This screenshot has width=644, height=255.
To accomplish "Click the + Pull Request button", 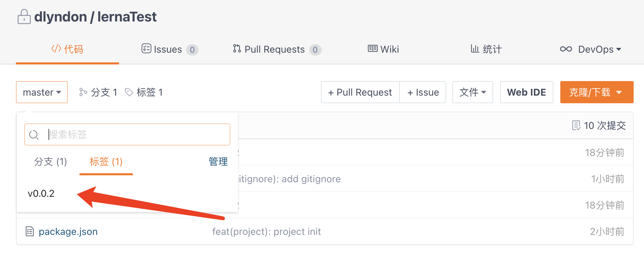I will [360, 92].
